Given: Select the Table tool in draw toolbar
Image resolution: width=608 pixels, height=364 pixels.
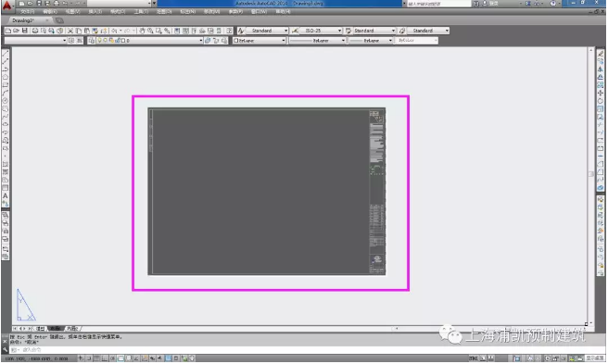Looking at the screenshot, I should coord(6,188).
